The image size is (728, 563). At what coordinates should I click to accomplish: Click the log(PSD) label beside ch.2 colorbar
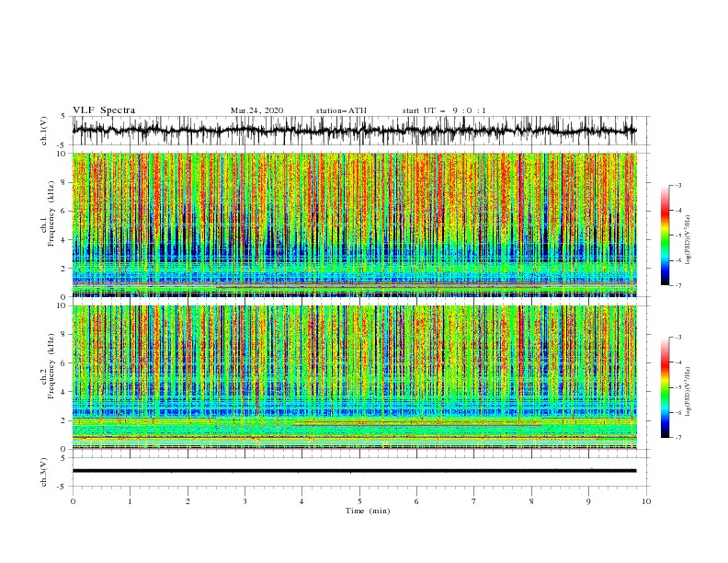coord(688,392)
